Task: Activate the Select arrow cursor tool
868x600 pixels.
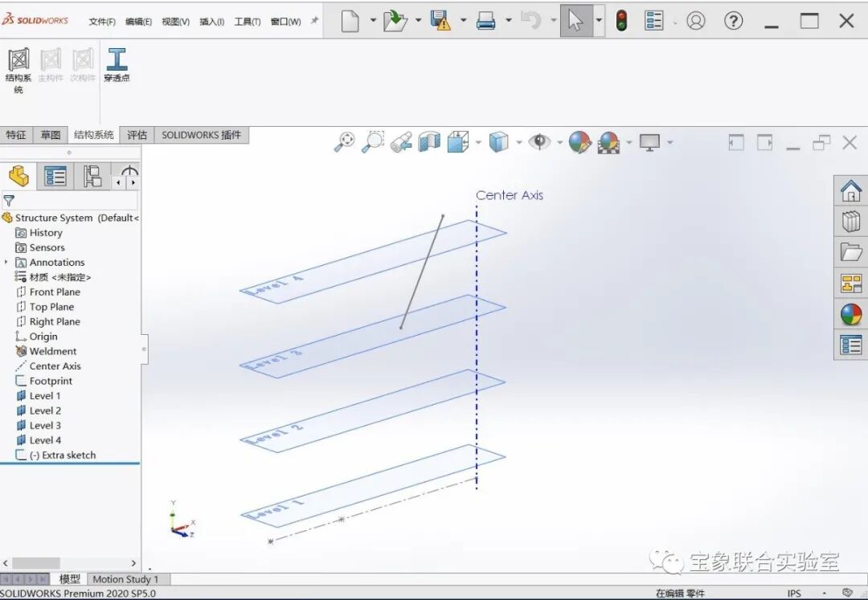Action: 575,21
